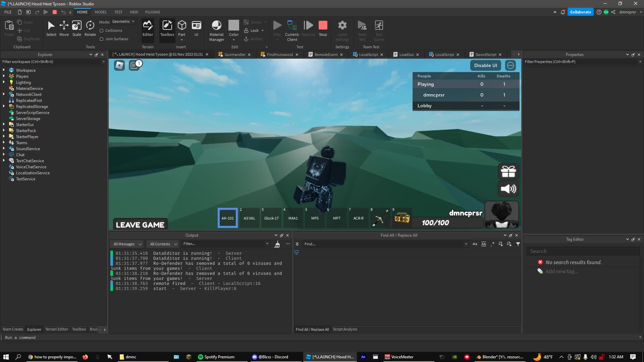
Task: Click the Tag Editor Search field
Action: click(583, 251)
